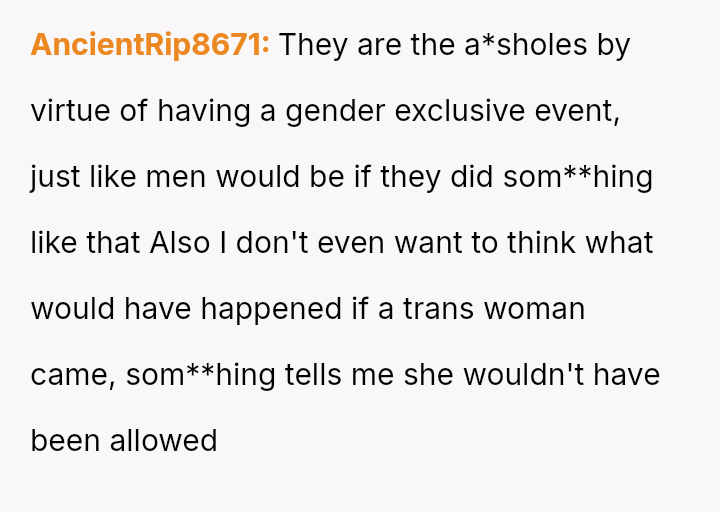This screenshot has width=720, height=512.
Task: Open the AncientRip8671 user profile link
Action: pos(150,45)
